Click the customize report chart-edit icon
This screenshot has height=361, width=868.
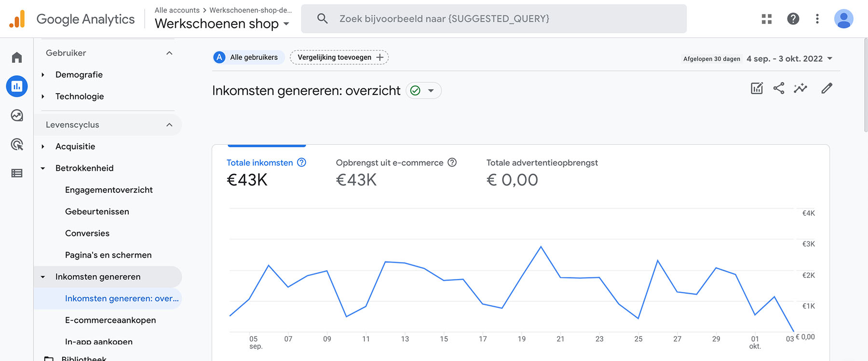(x=757, y=88)
